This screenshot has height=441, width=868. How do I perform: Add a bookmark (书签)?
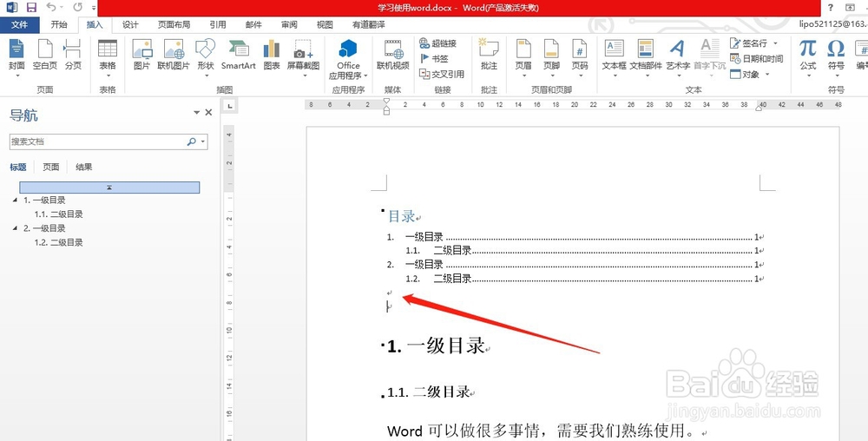434,58
